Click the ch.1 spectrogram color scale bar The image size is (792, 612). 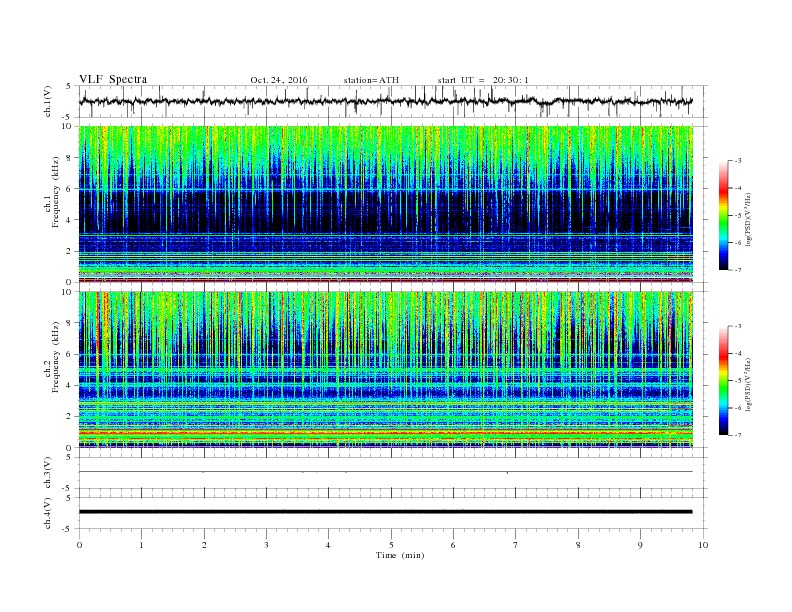click(723, 215)
